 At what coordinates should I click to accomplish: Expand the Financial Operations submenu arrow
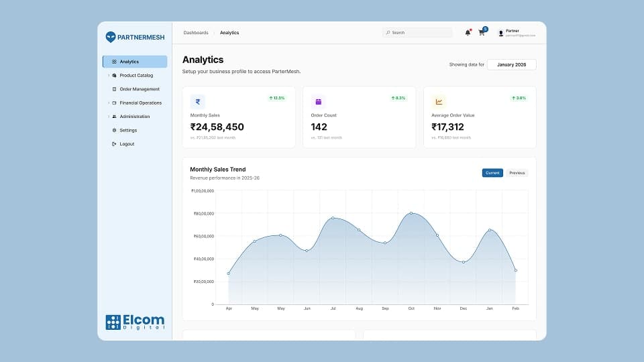(108, 103)
